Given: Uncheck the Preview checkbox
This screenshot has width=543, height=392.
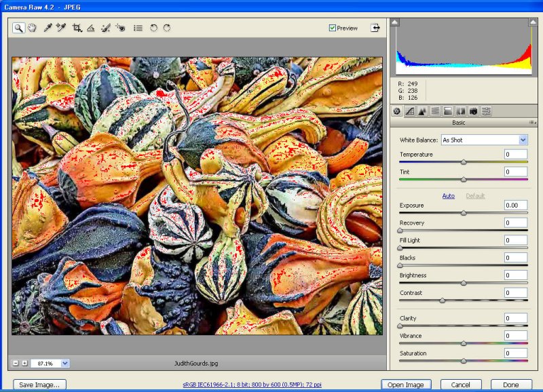Looking at the screenshot, I should click(x=333, y=28).
